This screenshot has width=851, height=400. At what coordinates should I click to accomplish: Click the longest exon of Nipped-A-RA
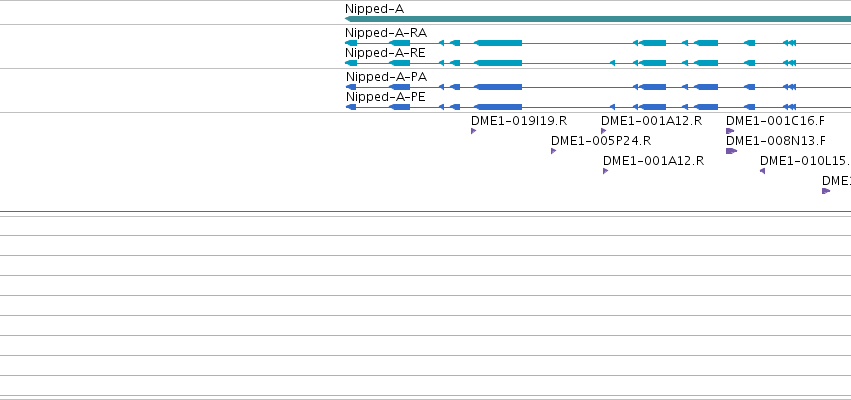pos(498,43)
